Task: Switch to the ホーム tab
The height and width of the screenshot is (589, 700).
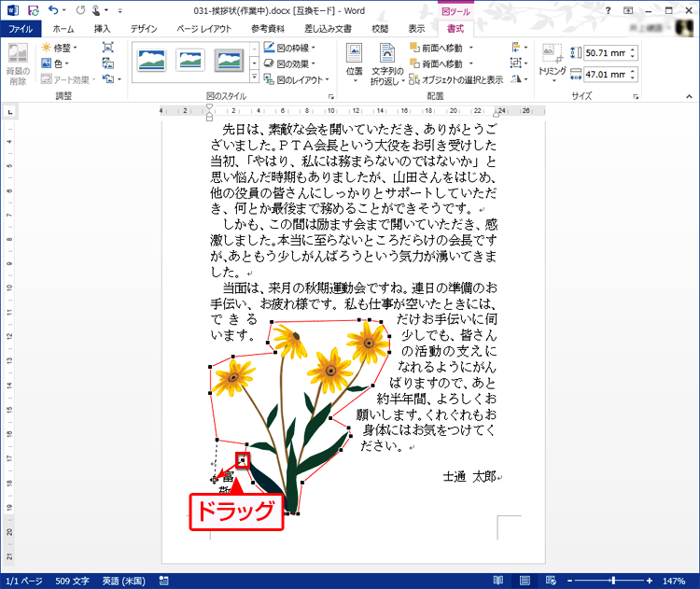Action: [x=63, y=29]
